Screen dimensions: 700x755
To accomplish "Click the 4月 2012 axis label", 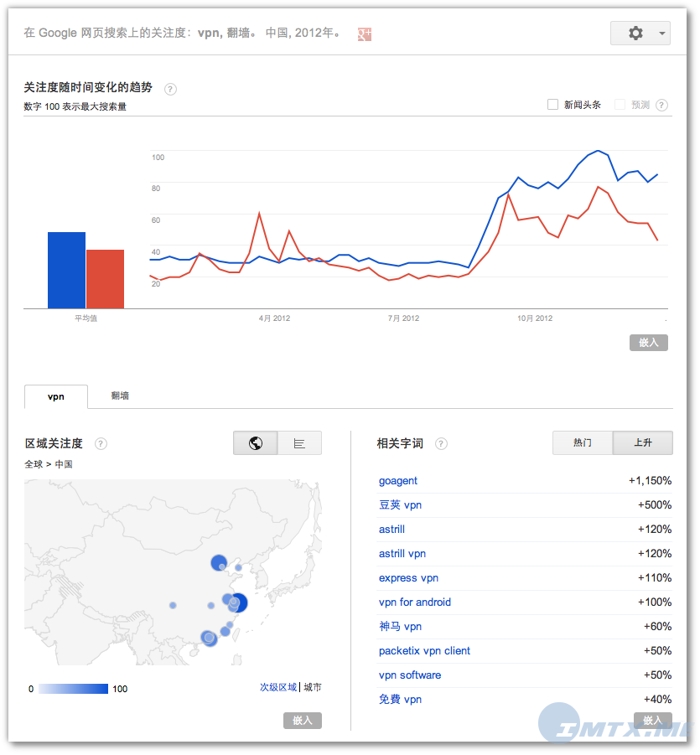I will [274, 318].
